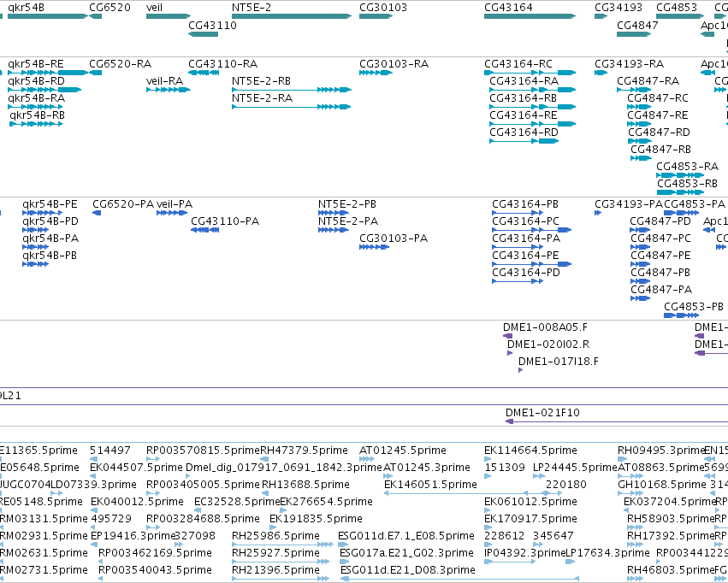Open the RH25986.5prime EST label

(275, 536)
